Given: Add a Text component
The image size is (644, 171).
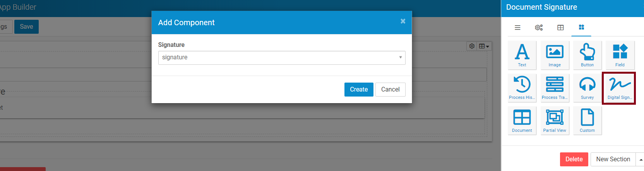Looking at the screenshot, I should [x=522, y=55].
